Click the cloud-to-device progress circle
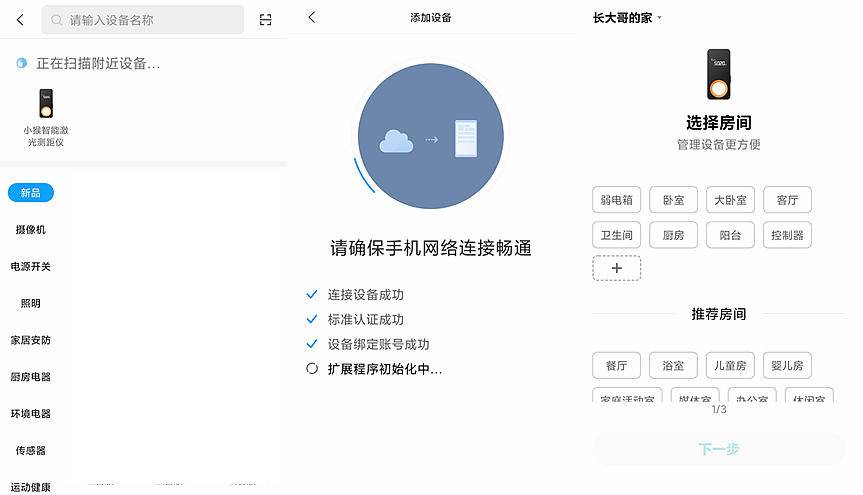 tap(431, 136)
